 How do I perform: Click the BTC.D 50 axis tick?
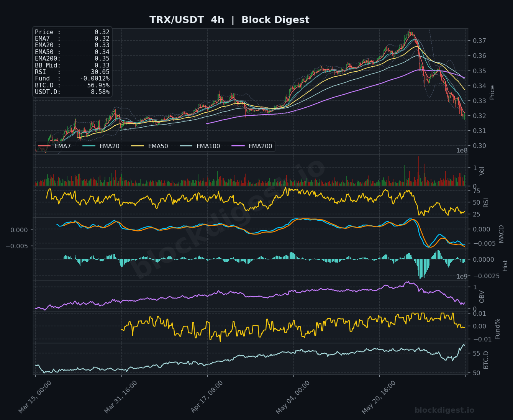pos(477,373)
